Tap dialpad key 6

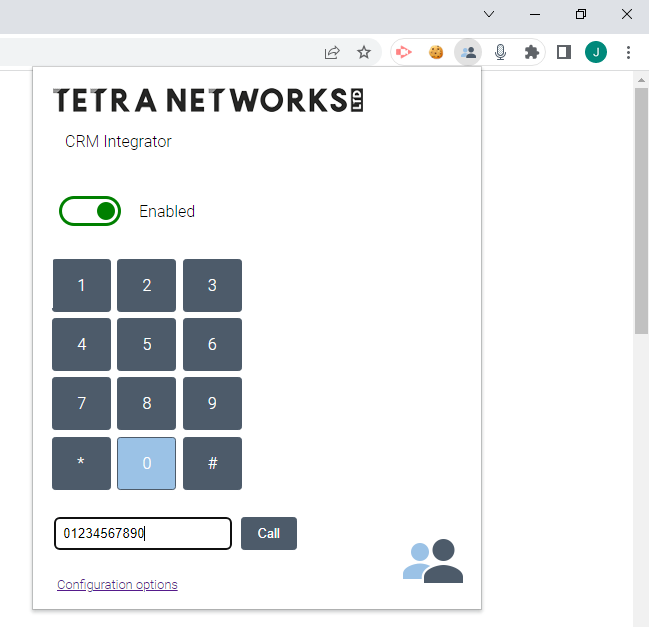point(212,344)
